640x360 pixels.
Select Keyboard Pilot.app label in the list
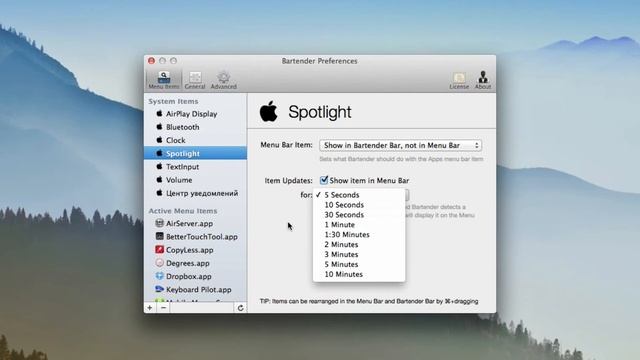point(199,289)
